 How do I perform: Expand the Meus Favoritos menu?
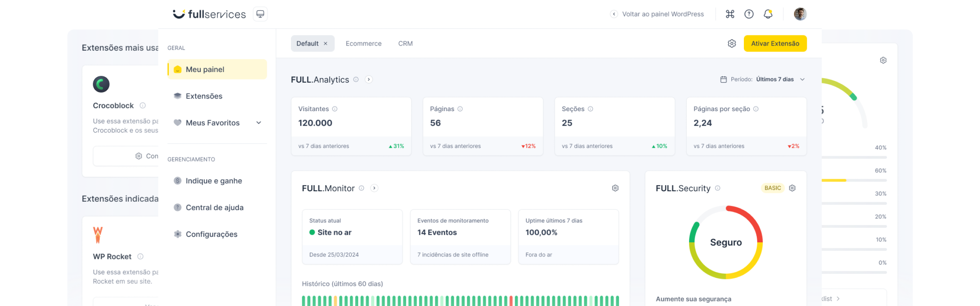259,123
